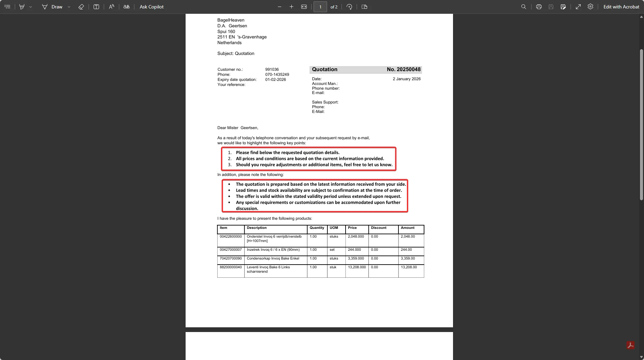The width and height of the screenshot is (644, 360).
Task: Toggle Fit to width view
Action: coord(304,7)
